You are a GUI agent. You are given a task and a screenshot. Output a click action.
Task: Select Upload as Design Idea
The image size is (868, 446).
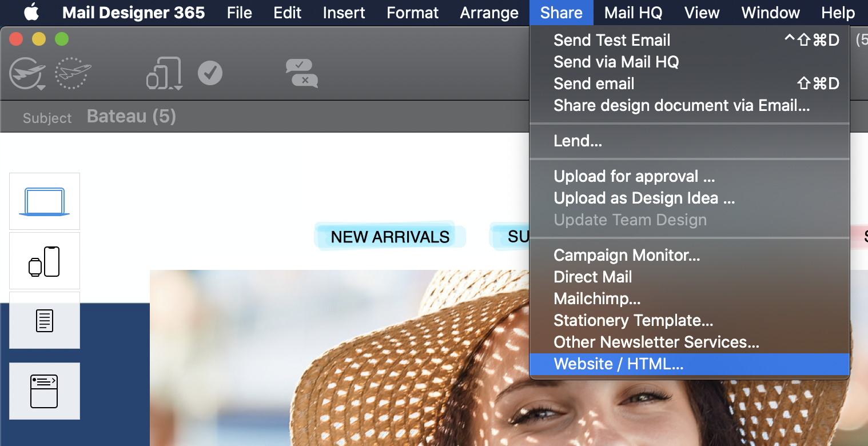(690, 198)
